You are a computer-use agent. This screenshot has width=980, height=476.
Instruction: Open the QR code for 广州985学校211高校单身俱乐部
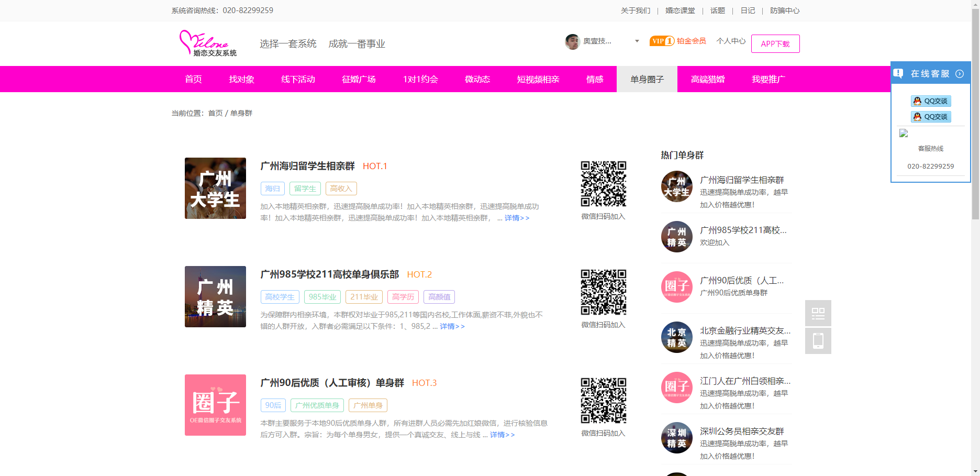(x=603, y=292)
